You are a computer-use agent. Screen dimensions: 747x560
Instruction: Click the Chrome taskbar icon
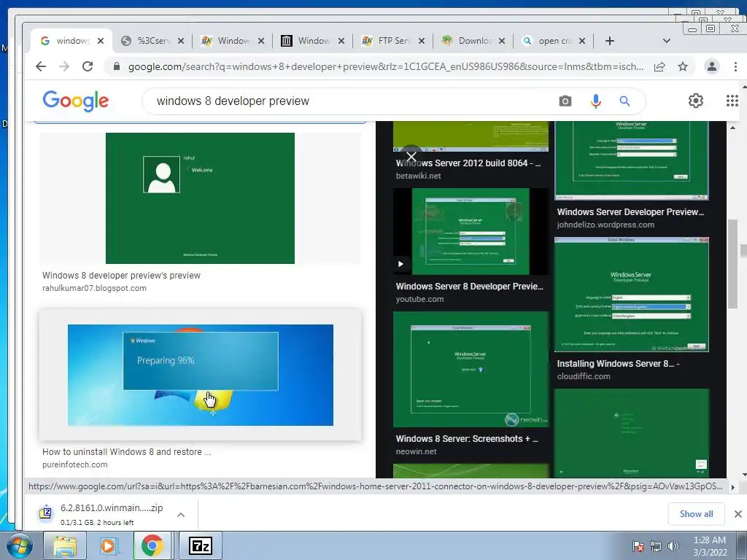(x=152, y=545)
